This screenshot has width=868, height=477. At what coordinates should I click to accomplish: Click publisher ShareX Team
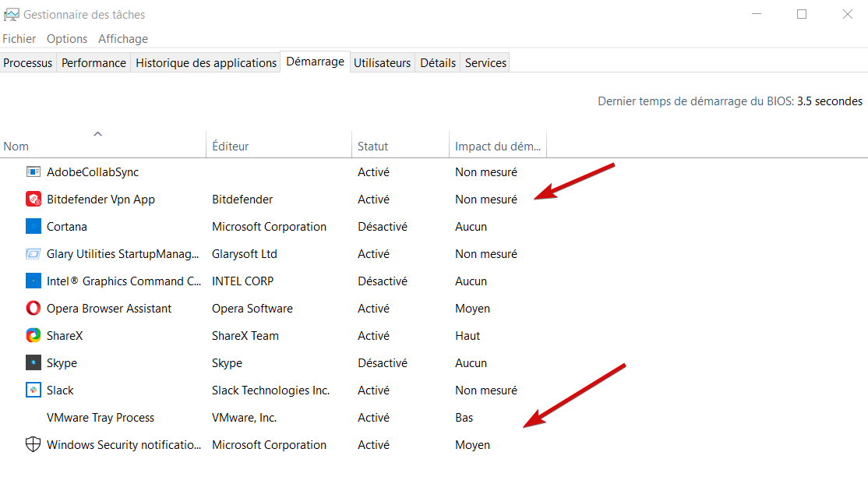click(x=245, y=335)
